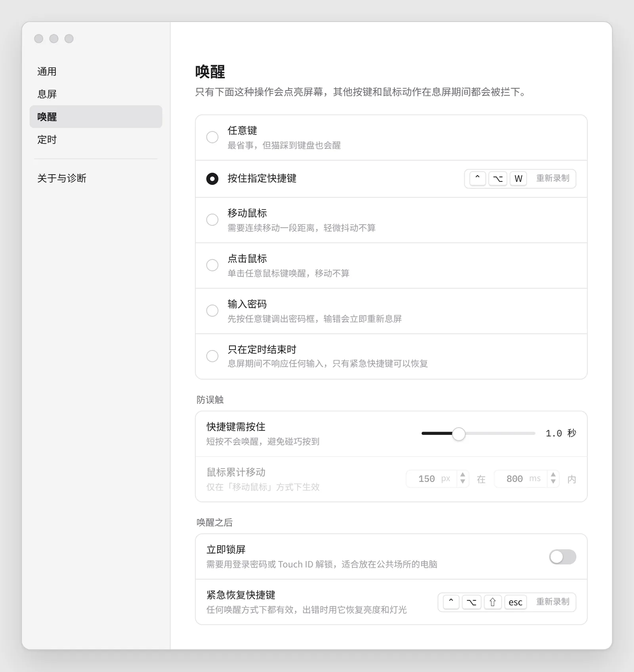Click the Option key cap in 紧急恢复快捷键
This screenshot has width=634, height=672.
click(472, 602)
